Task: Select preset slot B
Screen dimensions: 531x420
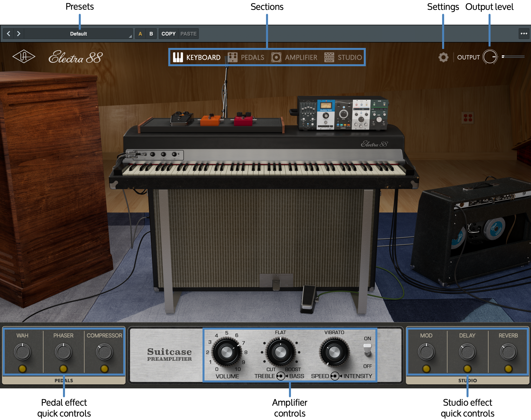Action: point(151,34)
